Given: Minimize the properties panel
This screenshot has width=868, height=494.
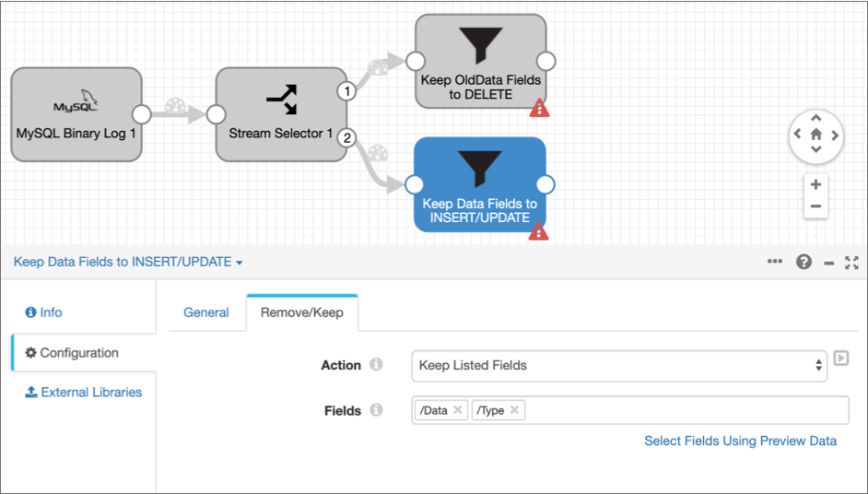Looking at the screenshot, I should point(828,263).
